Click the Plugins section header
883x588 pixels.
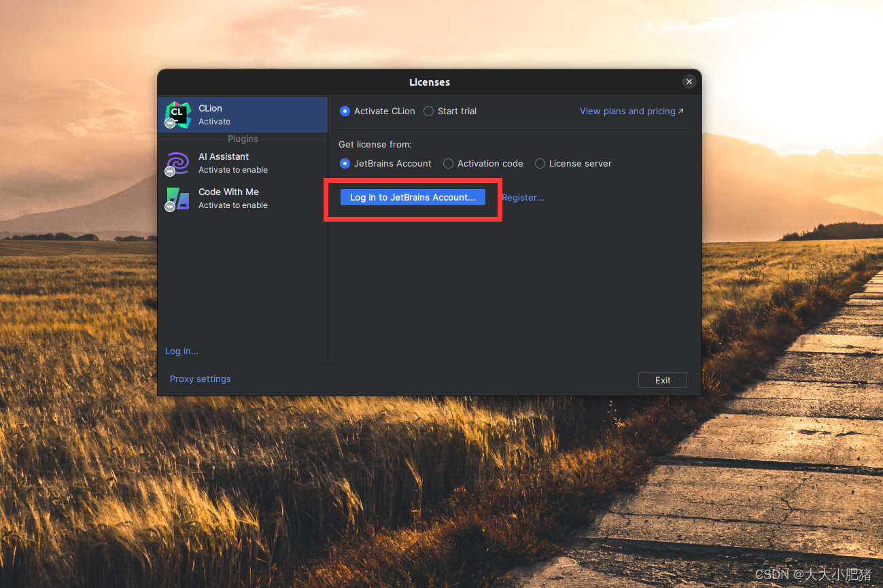pyautogui.click(x=243, y=139)
